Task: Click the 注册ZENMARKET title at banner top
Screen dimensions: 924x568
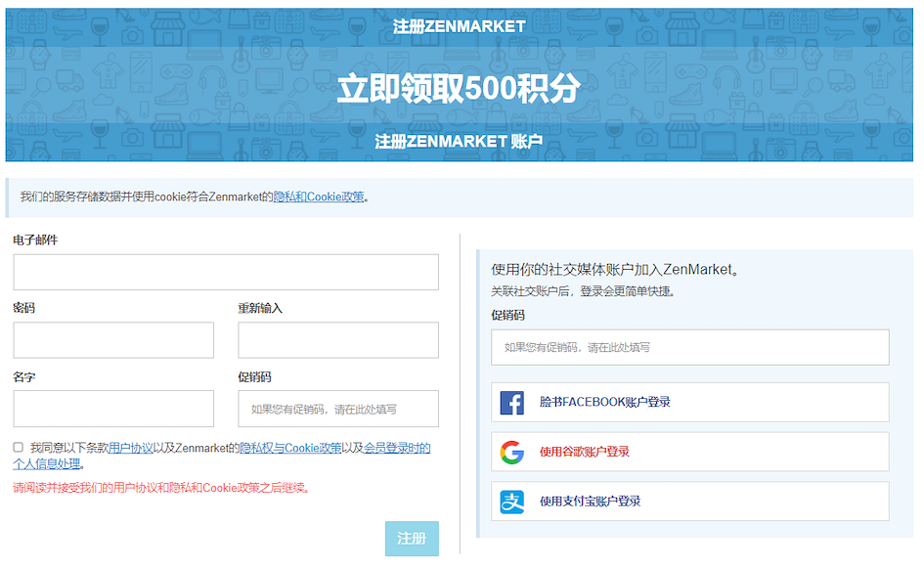Action: [x=459, y=26]
